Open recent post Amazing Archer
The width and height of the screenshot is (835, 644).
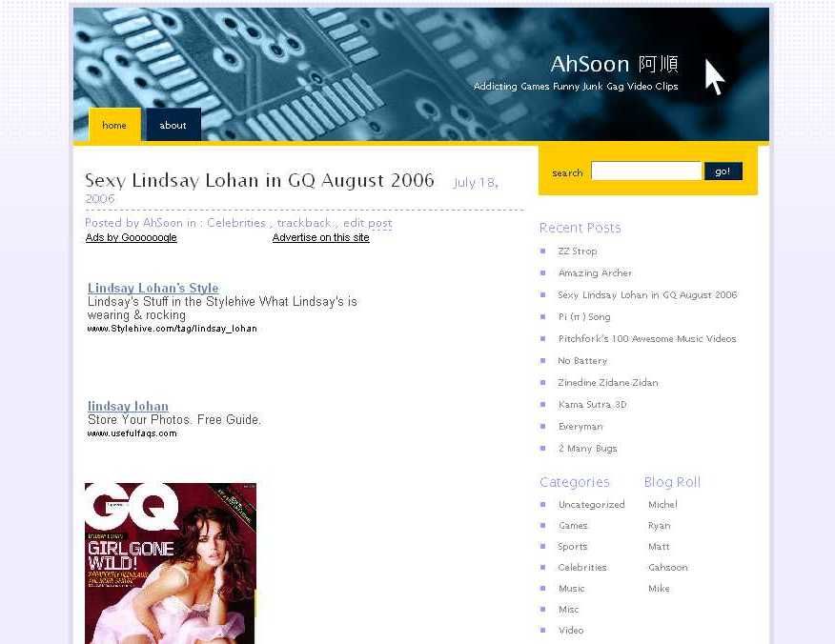tap(595, 272)
